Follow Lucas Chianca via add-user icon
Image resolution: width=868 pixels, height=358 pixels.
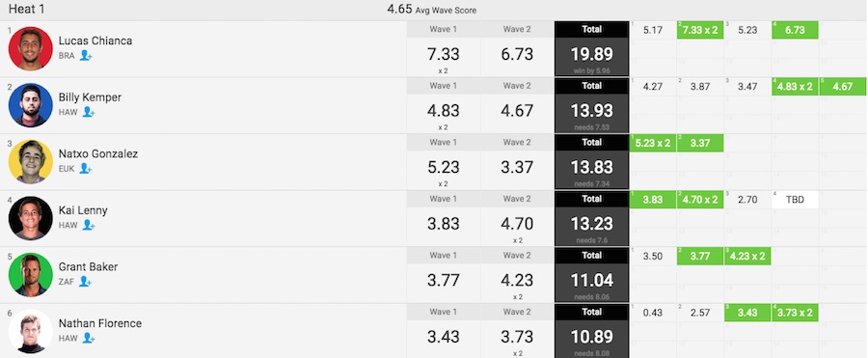(85, 55)
